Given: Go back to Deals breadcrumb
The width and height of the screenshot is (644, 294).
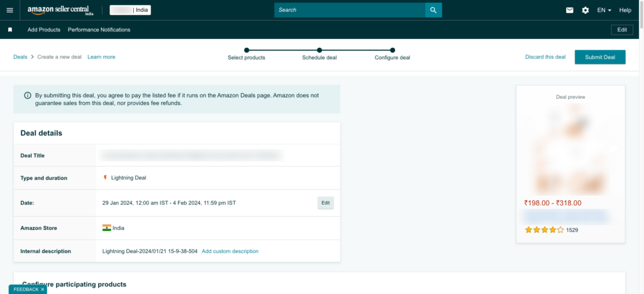Looking at the screenshot, I should [x=20, y=57].
